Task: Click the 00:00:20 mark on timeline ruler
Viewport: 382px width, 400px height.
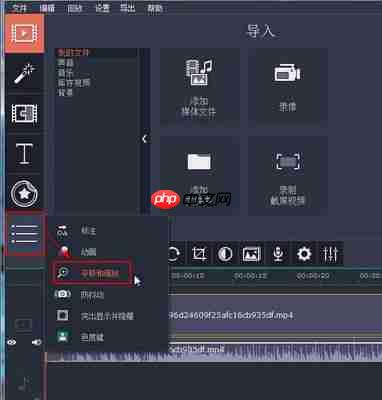Action: point(313,276)
